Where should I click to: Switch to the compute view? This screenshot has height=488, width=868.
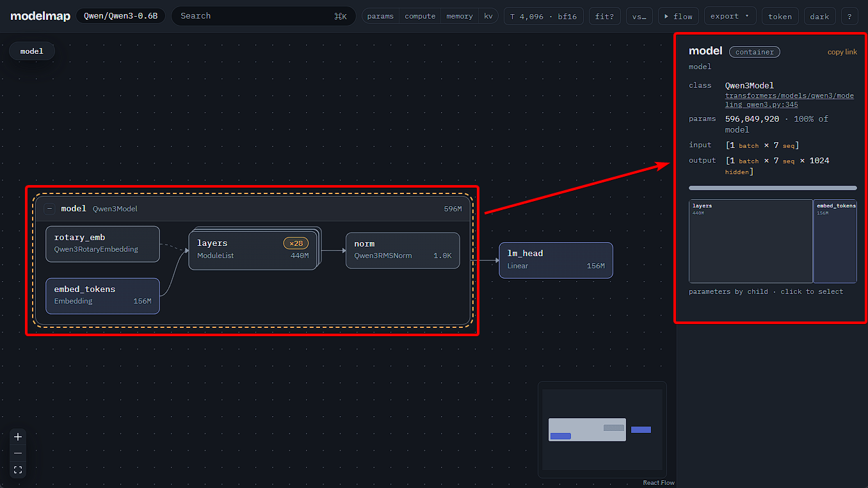(420, 16)
